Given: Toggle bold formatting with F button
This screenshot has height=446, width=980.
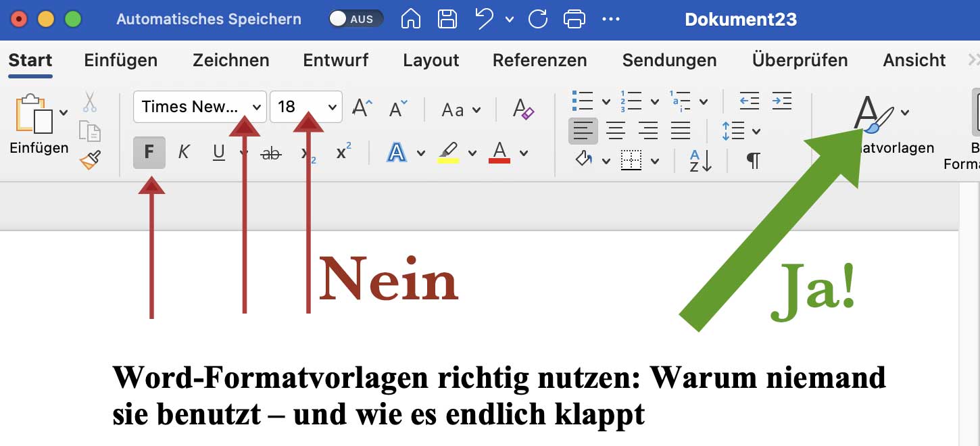Looking at the screenshot, I should [x=149, y=153].
